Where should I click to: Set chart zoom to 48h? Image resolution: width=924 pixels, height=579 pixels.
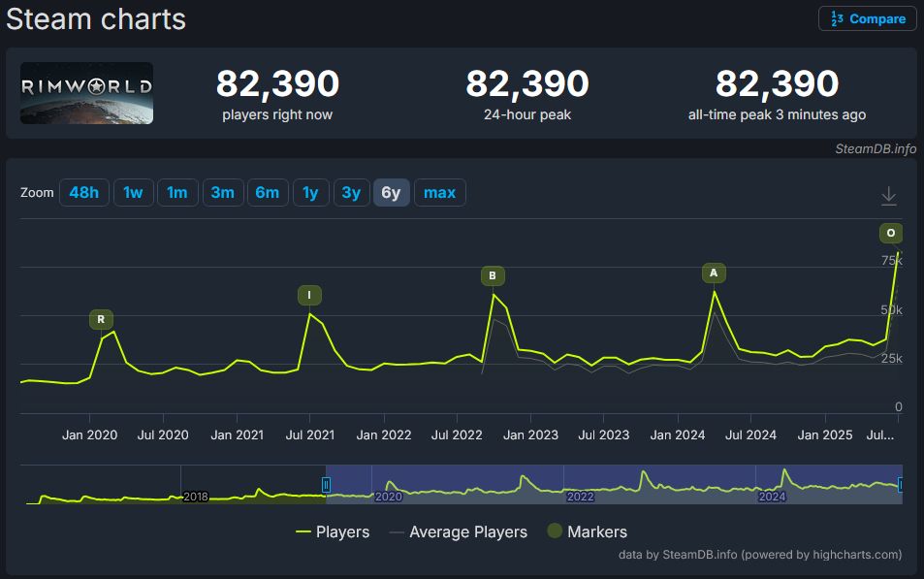tap(83, 193)
